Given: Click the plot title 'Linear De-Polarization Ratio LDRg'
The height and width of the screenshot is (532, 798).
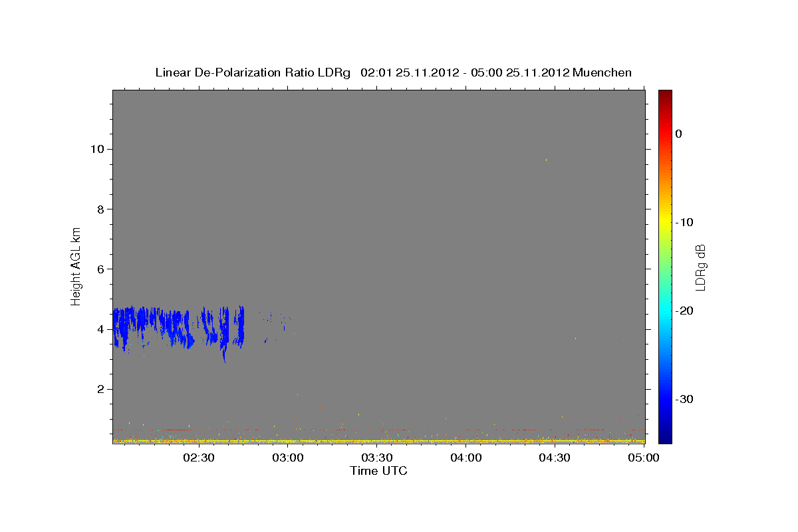Looking at the screenshot, I should click(x=252, y=72).
